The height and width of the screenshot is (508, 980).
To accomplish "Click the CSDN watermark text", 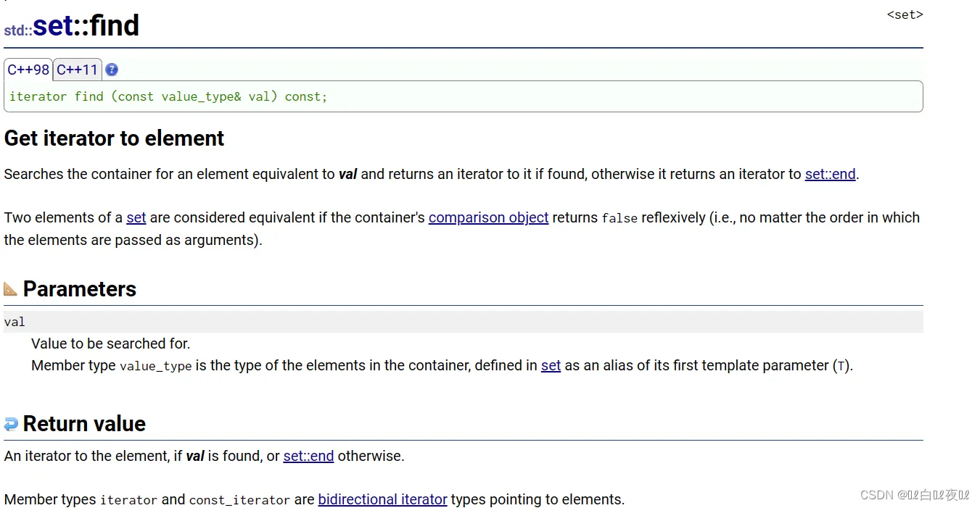I will 914,495.
